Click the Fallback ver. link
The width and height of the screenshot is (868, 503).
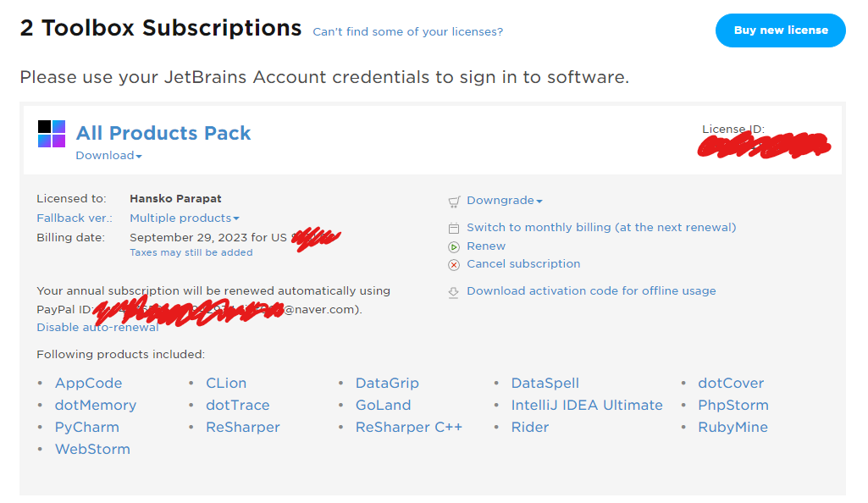75,218
